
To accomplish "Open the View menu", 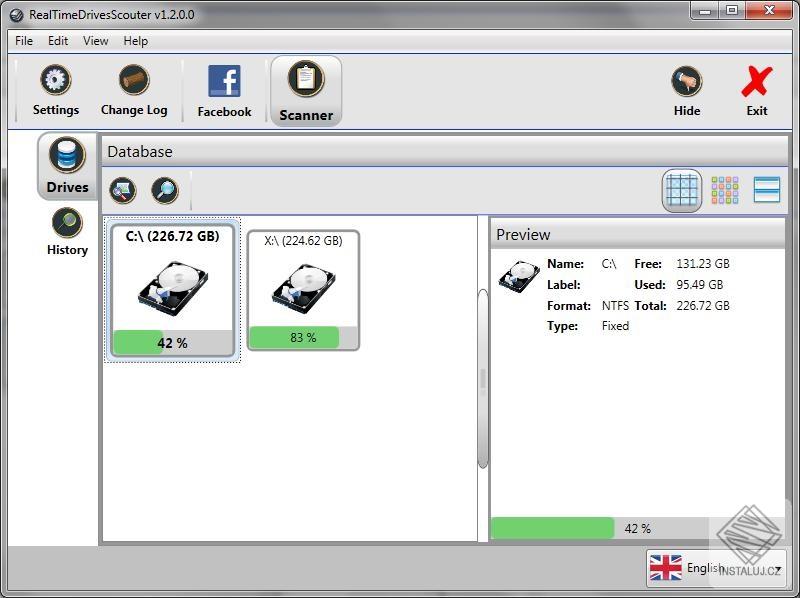I will point(95,41).
